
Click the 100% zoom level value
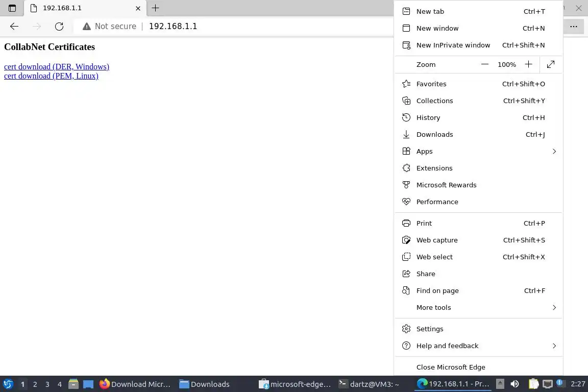pos(507,64)
